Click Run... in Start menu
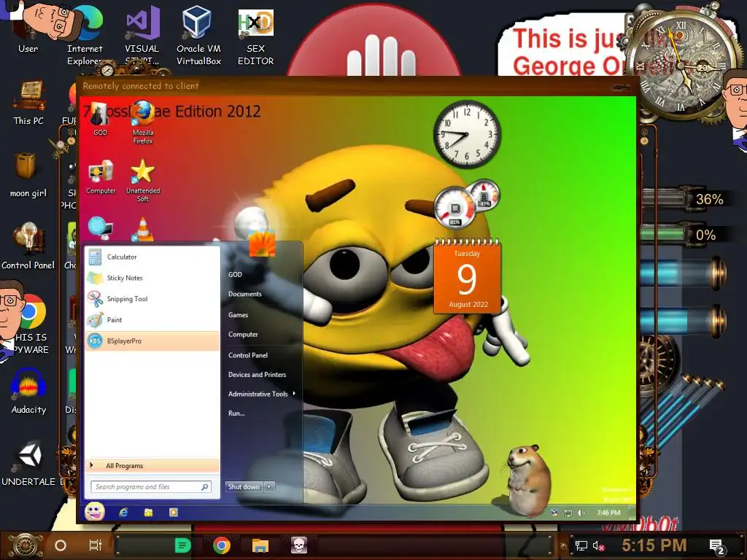Image resolution: width=747 pixels, height=560 pixels. 236,413
